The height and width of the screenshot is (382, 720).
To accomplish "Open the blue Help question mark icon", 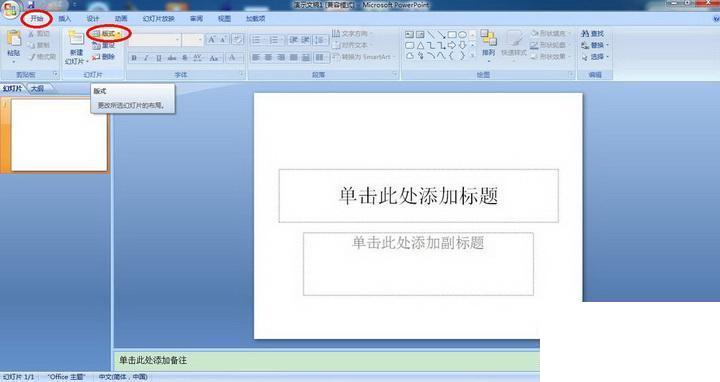I will 716,19.
